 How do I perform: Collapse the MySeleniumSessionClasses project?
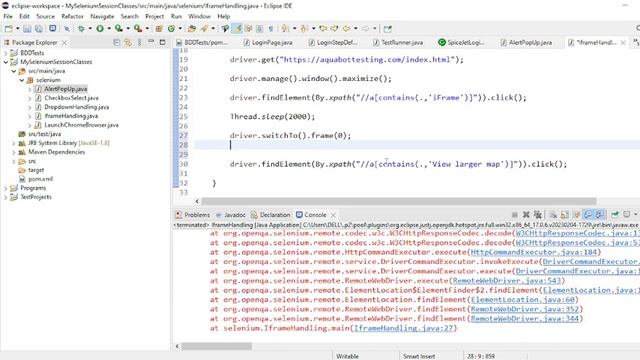tap(6, 62)
